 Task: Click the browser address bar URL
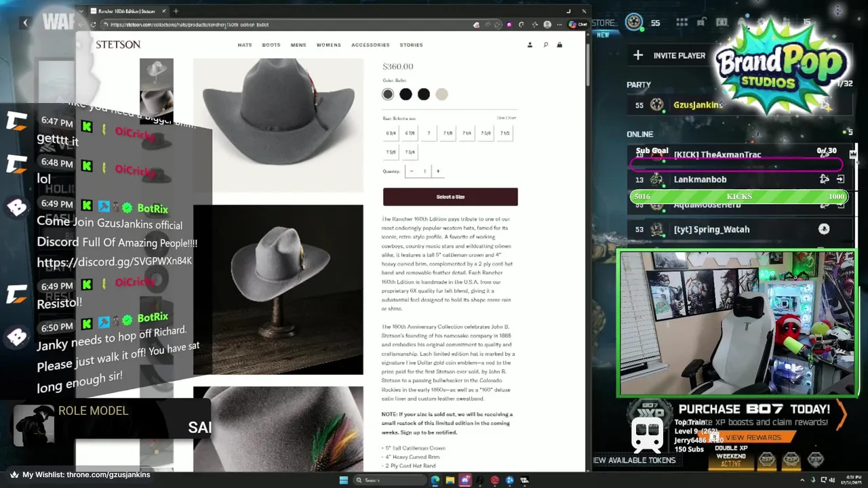(x=189, y=24)
